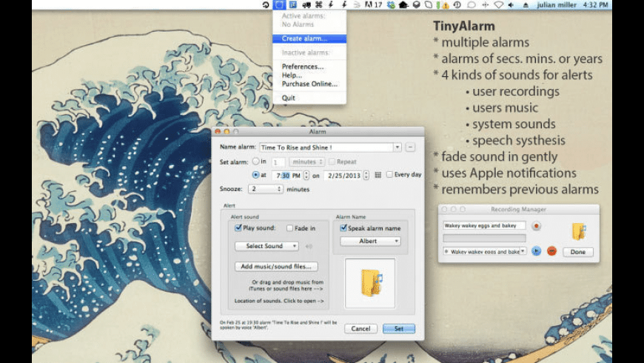Image resolution: width=644 pixels, height=363 pixels.
Task: Toggle the Speak alarm name checkbox
Action: tap(343, 228)
